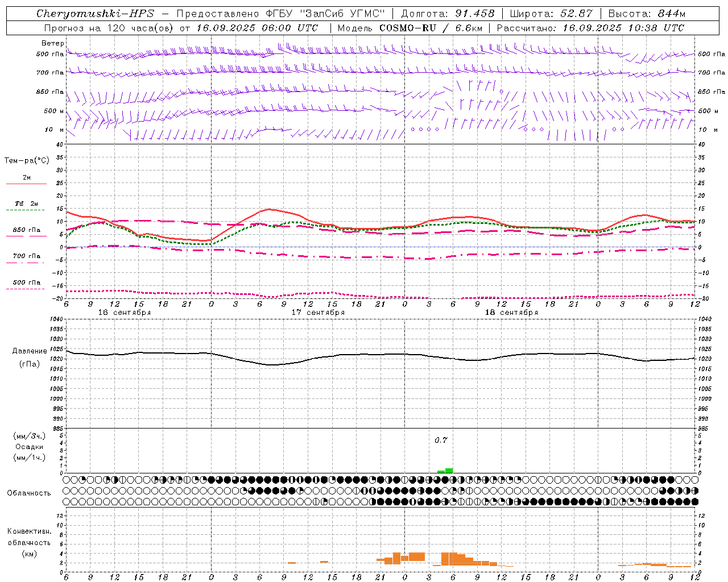The height and width of the screenshot is (582, 728).
Task: Click the provider text ФГБУ "ЗапСиб УГМС"
Action: click(x=325, y=14)
